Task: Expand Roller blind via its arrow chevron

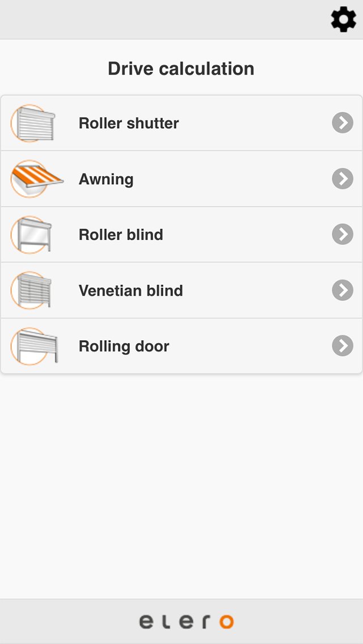Action: click(x=343, y=234)
